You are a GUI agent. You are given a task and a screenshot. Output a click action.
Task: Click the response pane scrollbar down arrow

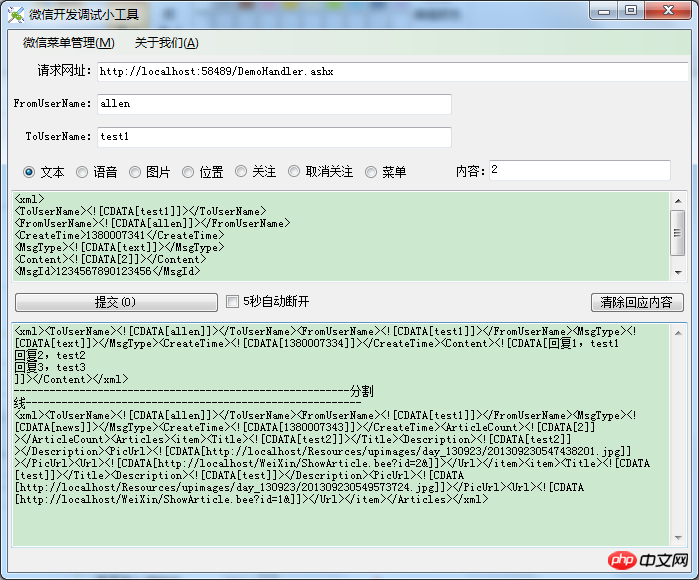678,538
